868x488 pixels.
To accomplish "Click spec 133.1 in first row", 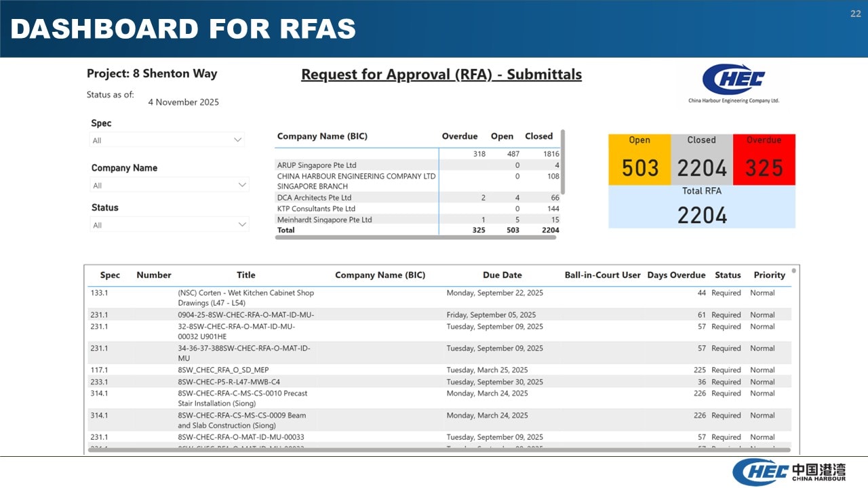I will point(99,293).
